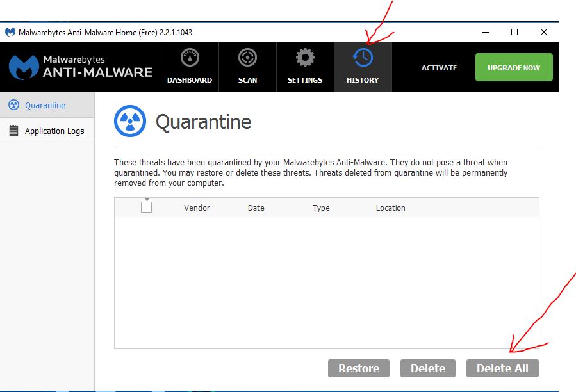Switch to the Dashboard tab

(190, 67)
